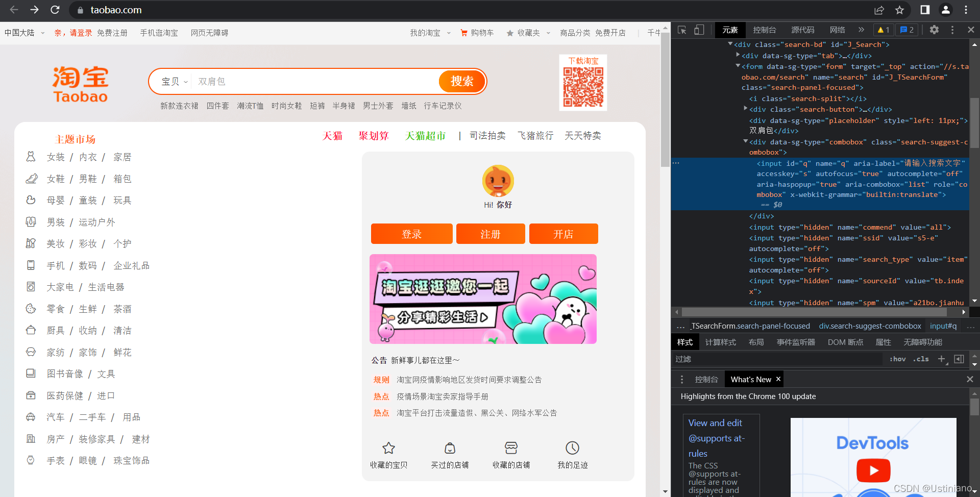Select input#q in the breadcrumb bar
Screen dimensions: 980x497
[x=943, y=326]
